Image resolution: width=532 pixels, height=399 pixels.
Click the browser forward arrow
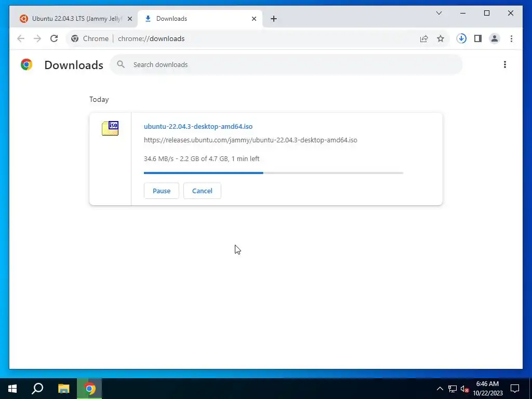click(37, 38)
